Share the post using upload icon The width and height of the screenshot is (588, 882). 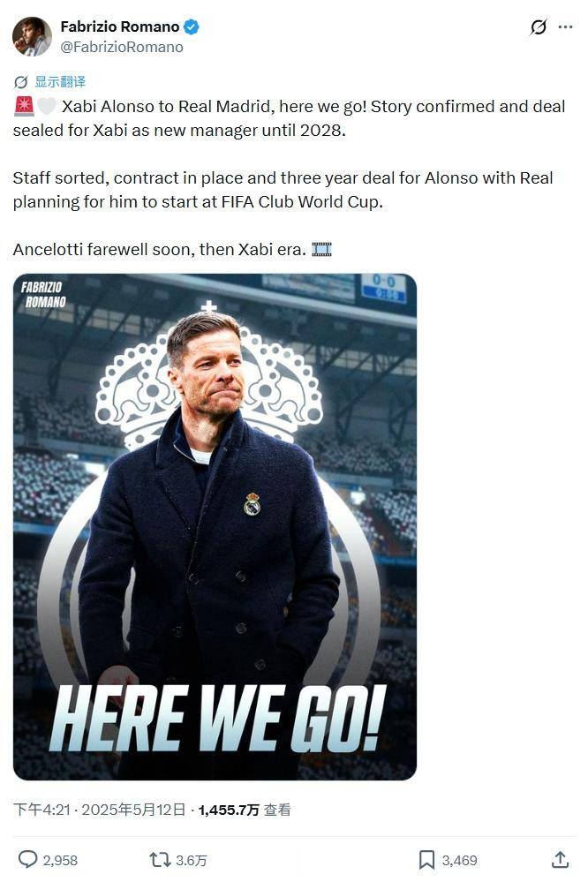coord(560,860)
